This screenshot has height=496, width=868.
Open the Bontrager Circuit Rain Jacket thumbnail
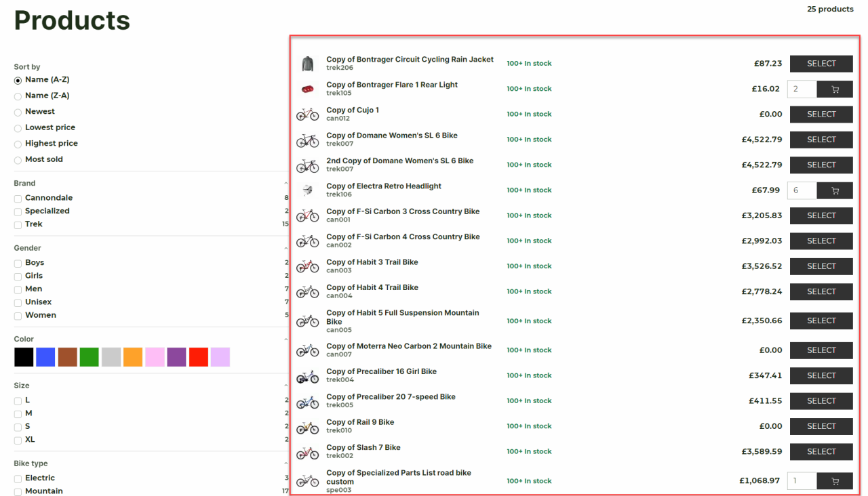(x=308, y=64)
